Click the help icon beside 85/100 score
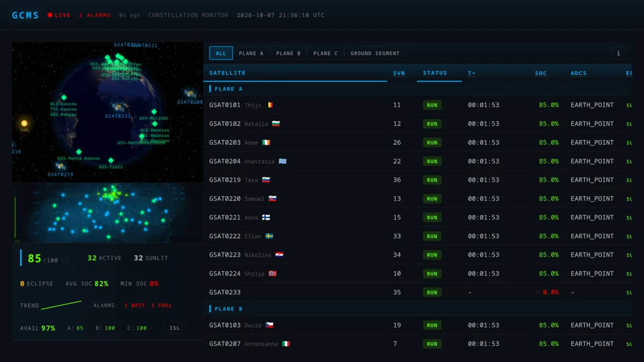 pyautogui.click(x=65, y=260)
